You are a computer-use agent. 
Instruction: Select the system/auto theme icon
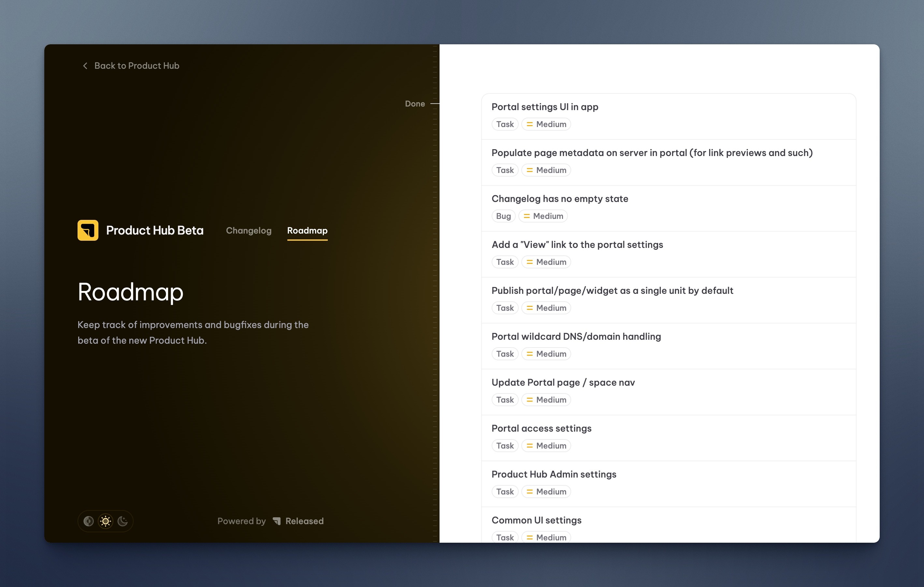click(89, 521)
